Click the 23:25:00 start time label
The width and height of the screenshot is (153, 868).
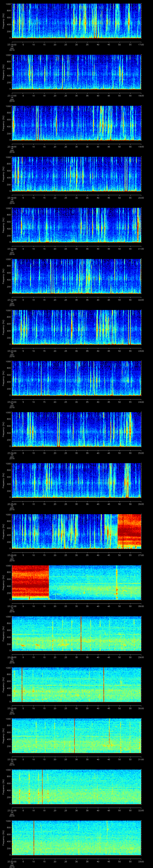(12, 504)
